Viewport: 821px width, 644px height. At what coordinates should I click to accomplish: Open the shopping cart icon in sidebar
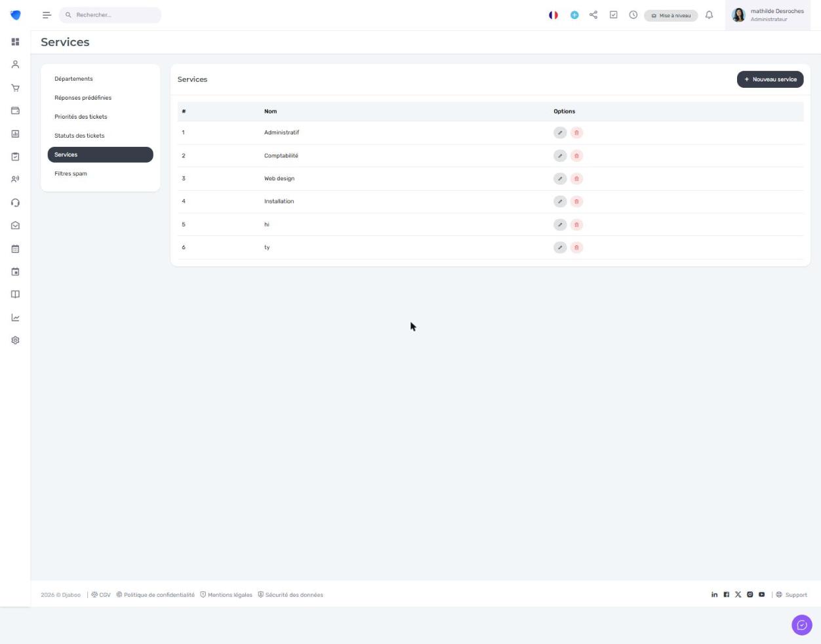15,88
